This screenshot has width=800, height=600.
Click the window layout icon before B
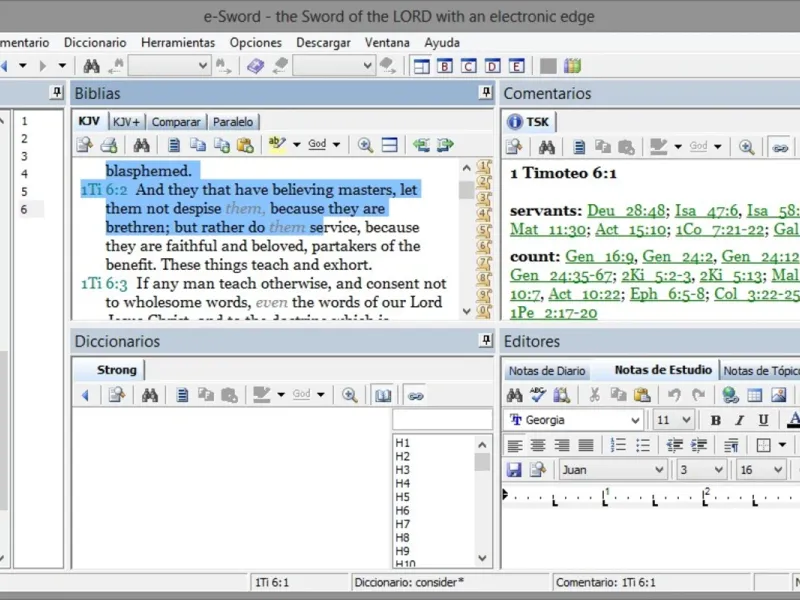(421, 66)
